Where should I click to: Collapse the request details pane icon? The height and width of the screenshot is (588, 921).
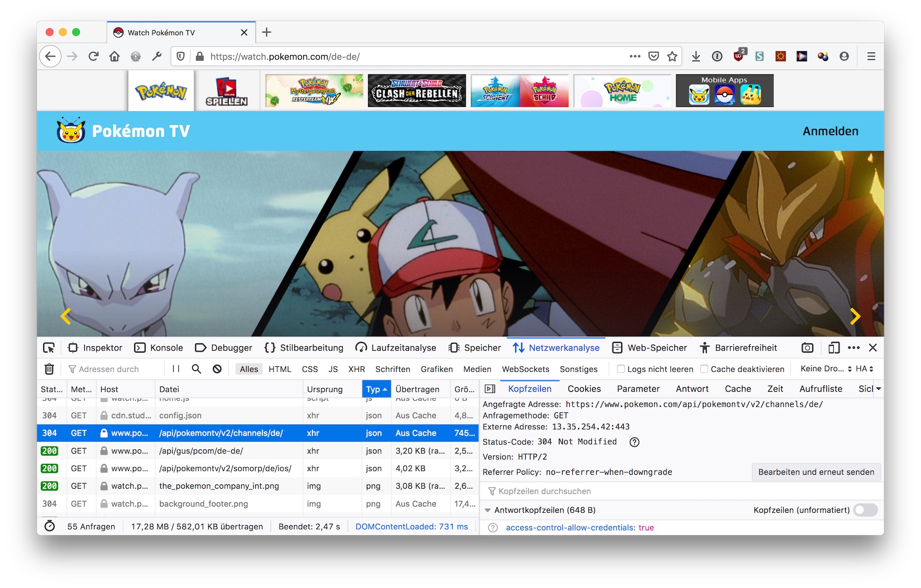tap(490, 389)
